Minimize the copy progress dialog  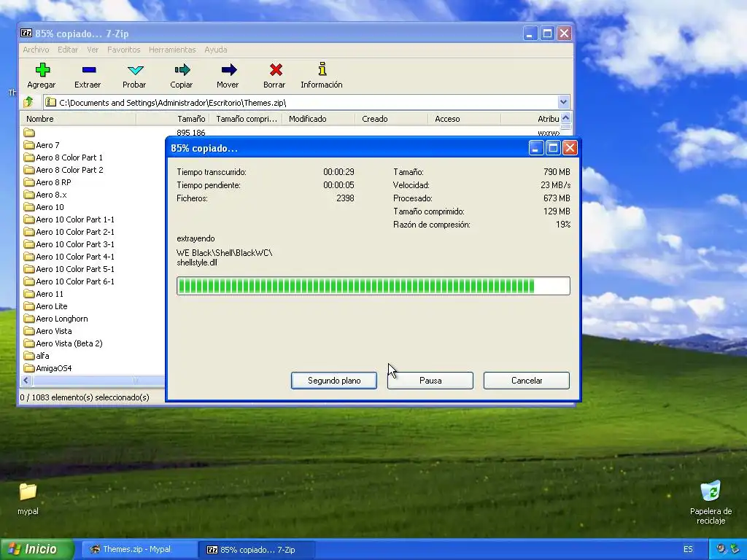536,148
